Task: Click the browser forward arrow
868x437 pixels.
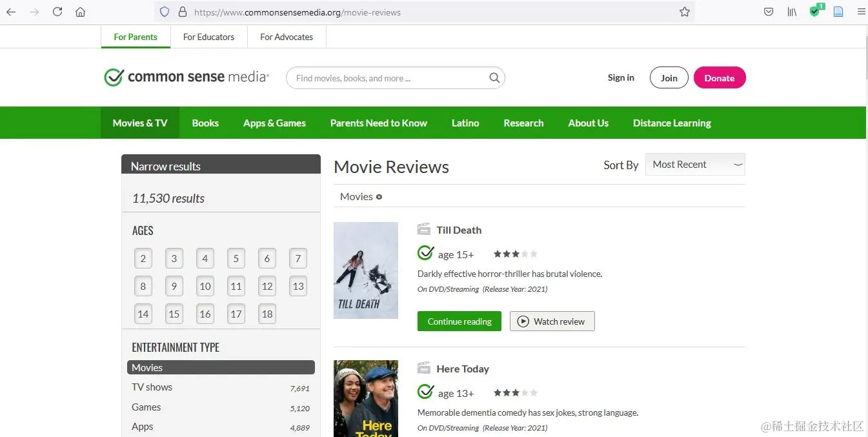Action: 34,12
